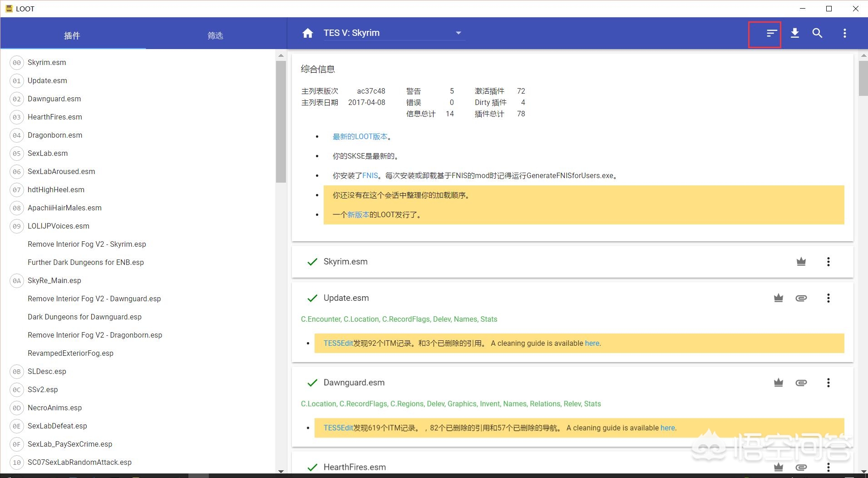Screen dimensions: 868x478
Task: Click the main panel scrollbar thumb
Action: [x=863, y=78]
